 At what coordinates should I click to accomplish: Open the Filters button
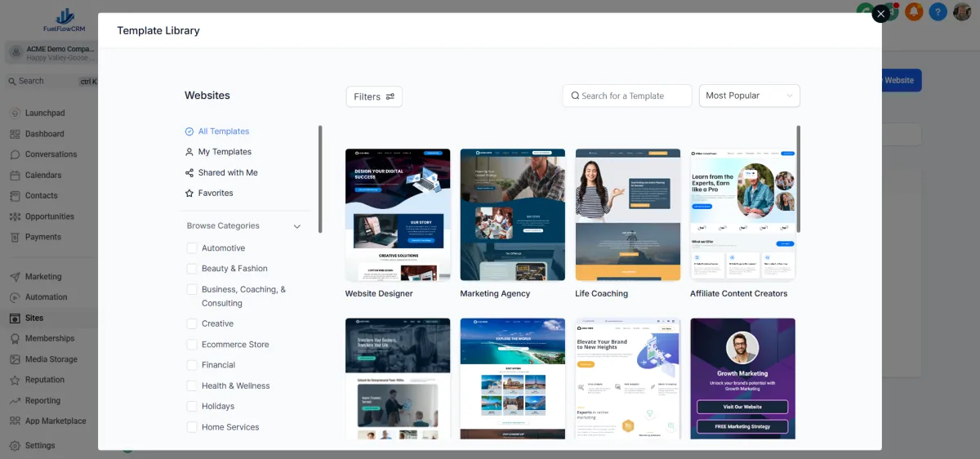[x=374, y=96]
